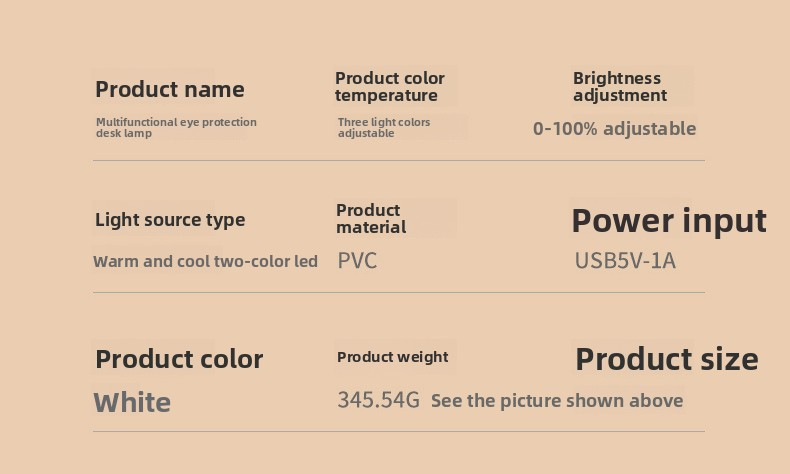Click the "Product color temperature" heading
Image resolution: width=790 pixels, height=474 pixels.
[x=390, y=87]
